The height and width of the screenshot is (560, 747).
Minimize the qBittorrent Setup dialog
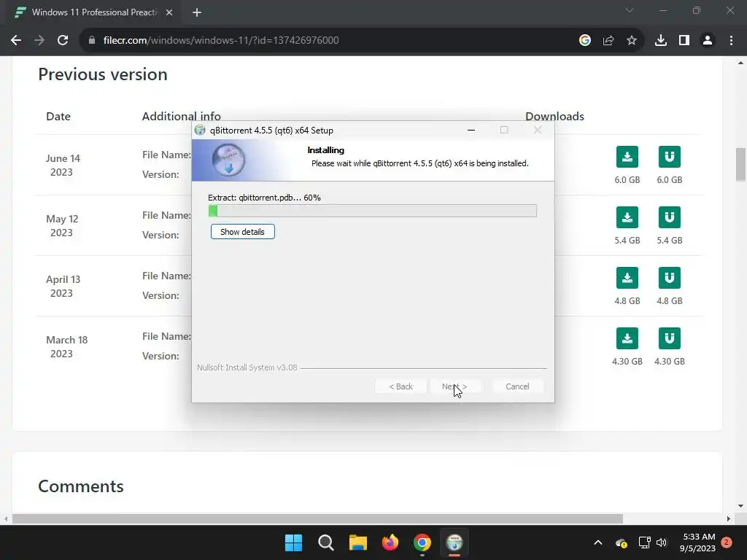pyautogui.click(x=471, y=130)
